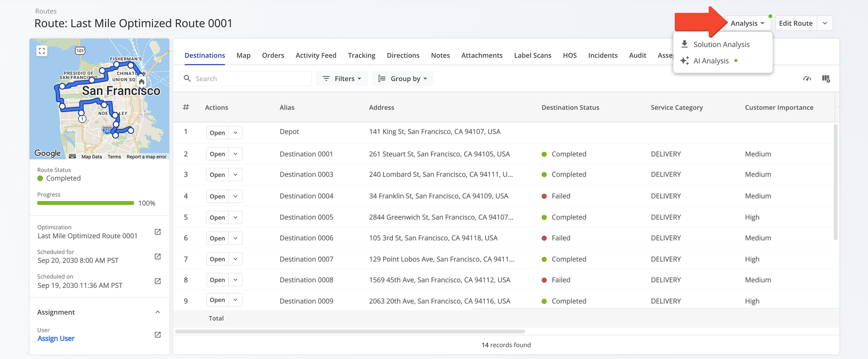Click the Destination Status column header

pos(570,108)
